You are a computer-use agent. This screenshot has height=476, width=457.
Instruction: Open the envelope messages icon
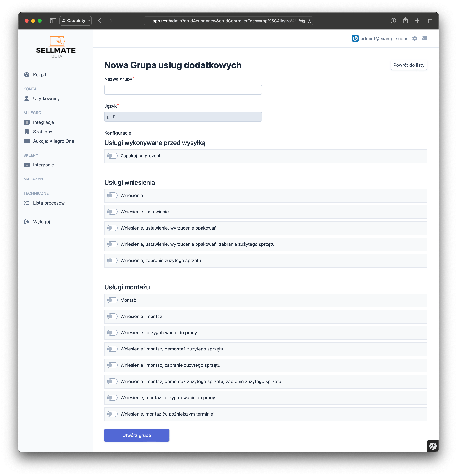425,39
